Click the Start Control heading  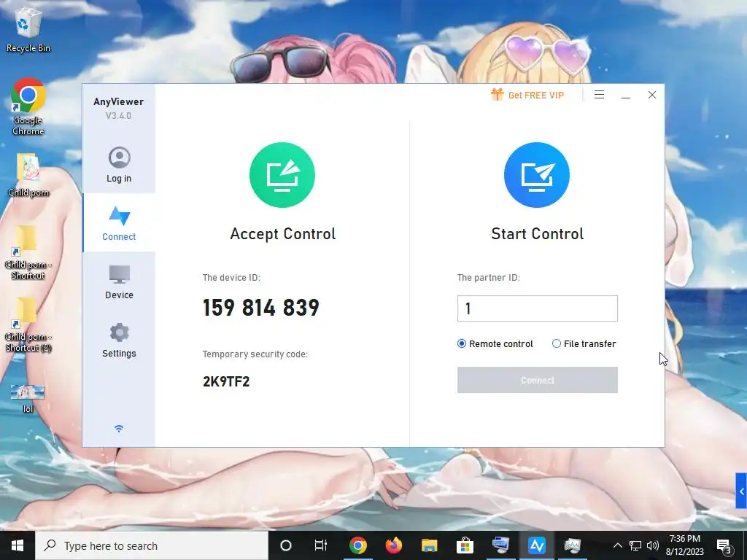[x=538, y=234]
